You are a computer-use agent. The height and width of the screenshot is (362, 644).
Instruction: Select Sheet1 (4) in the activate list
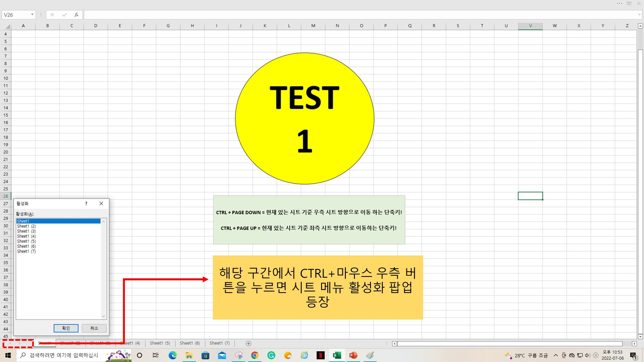(26, 236)
